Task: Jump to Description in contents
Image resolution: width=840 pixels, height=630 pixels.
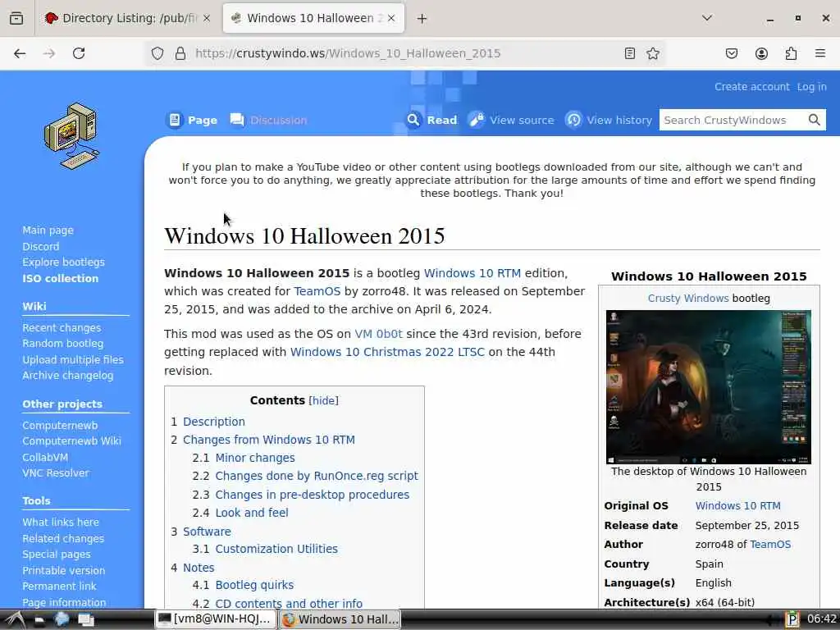Action: (214, 422)
